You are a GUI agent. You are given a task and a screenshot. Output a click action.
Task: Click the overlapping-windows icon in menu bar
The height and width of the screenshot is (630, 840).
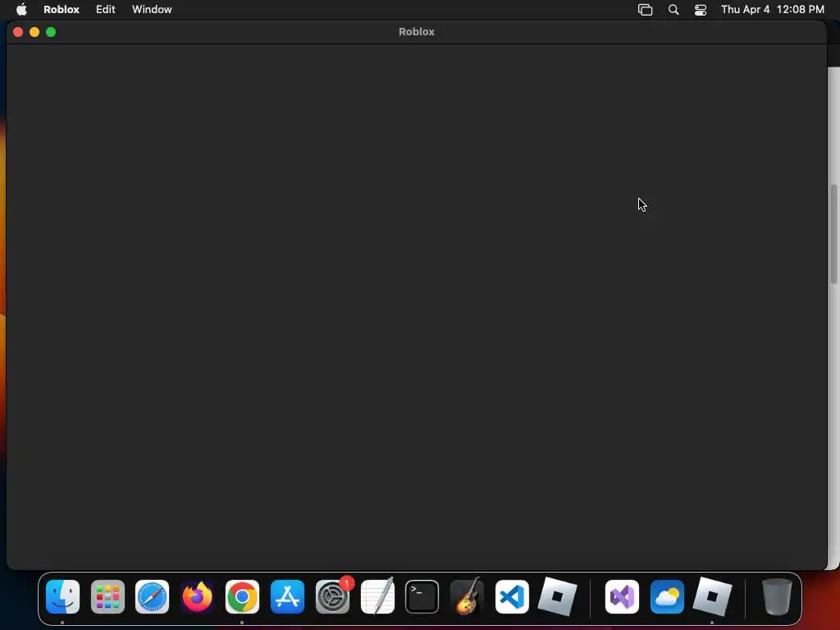pos(645,10)
